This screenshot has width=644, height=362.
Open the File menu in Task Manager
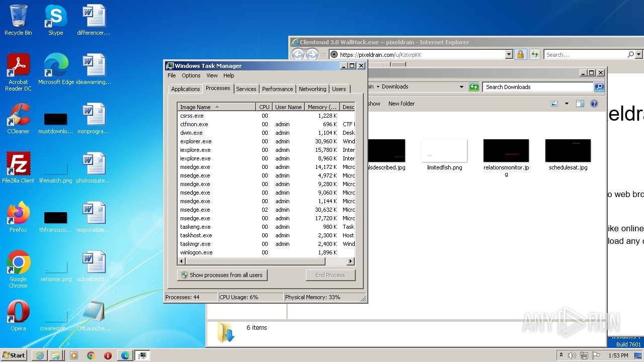(172, 75)
